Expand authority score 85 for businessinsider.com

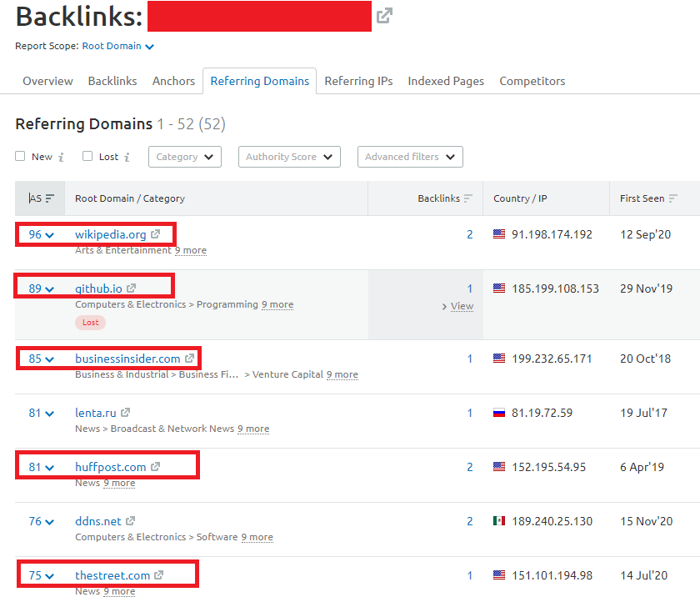[x=41, y=359]
